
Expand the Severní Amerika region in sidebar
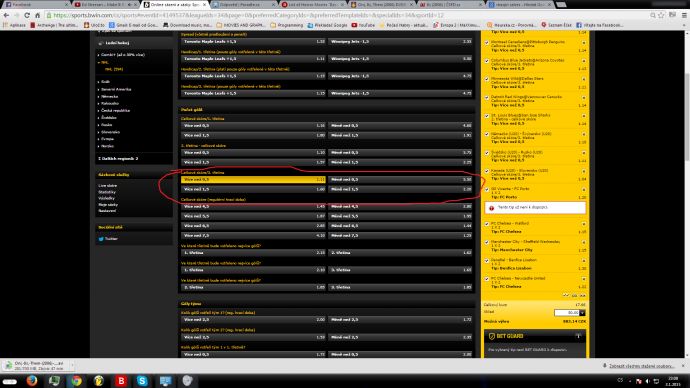(115, 89)
